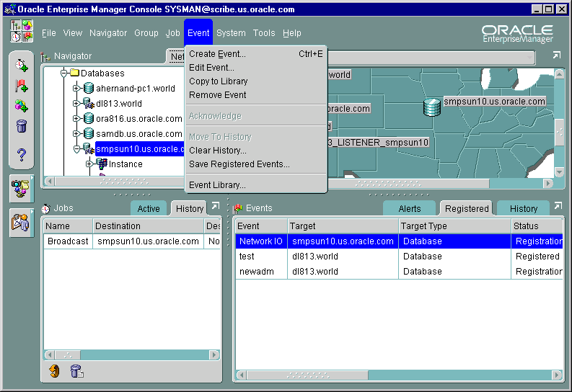Select the test event row
The width and height of the screenshot is (572, 392).
point(247,257)
